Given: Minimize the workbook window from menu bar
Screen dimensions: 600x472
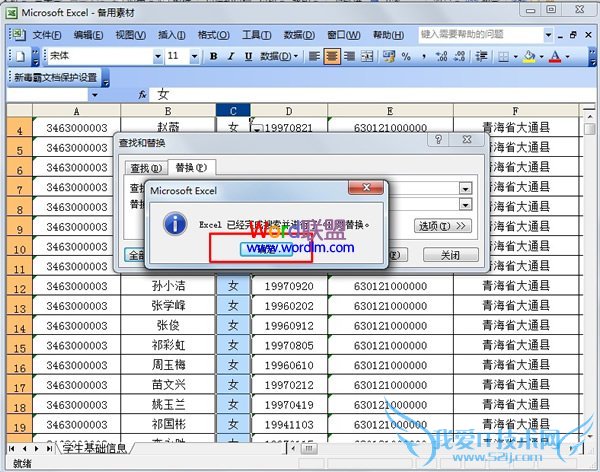Looking at the screenshot, I should point(560,36).
